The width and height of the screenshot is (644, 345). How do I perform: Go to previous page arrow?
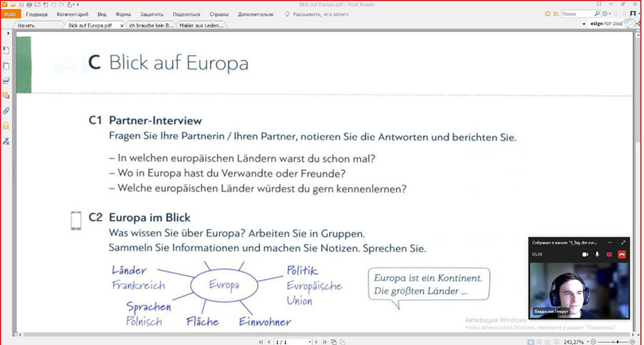[269, 341]
